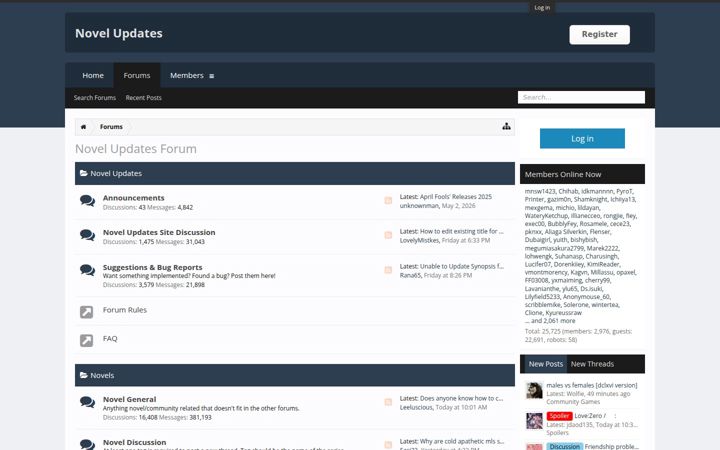The width and height of the screenshot is (720, 450).
Task: Click the home icon in breadcrumb
Action: click(x=83, y=127)
